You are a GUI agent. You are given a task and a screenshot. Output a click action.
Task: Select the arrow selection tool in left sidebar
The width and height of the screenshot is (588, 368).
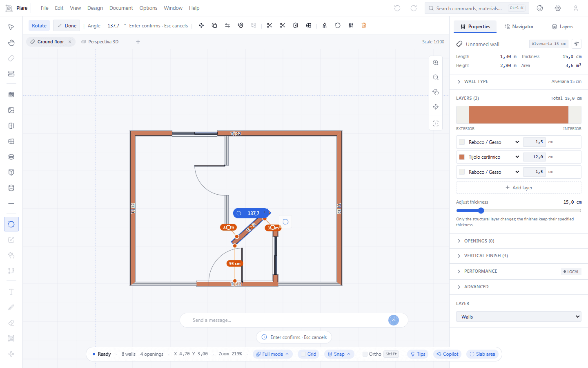click(11, 27)
